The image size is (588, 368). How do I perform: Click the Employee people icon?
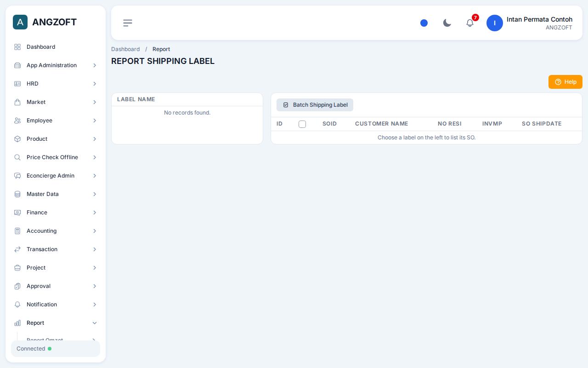[x=17, y=121]
